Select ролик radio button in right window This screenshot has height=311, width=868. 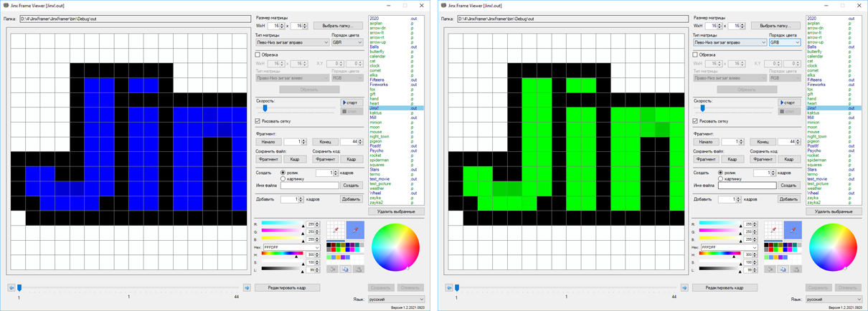720,173
